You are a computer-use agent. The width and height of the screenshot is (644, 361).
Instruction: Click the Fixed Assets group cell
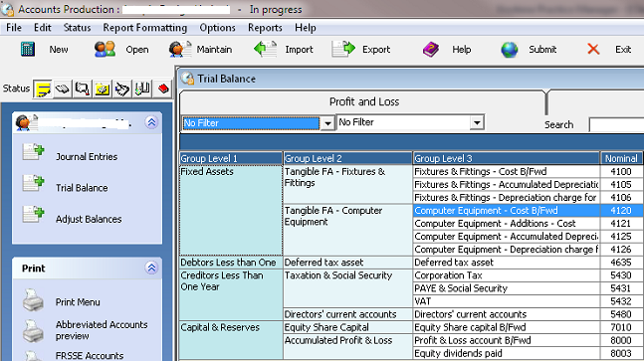click(x=231, y=210)
